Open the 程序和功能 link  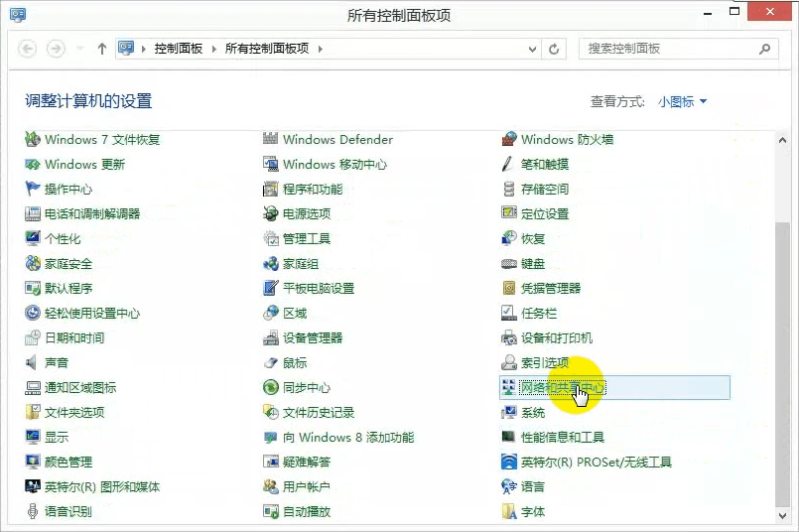click(313, 190)
